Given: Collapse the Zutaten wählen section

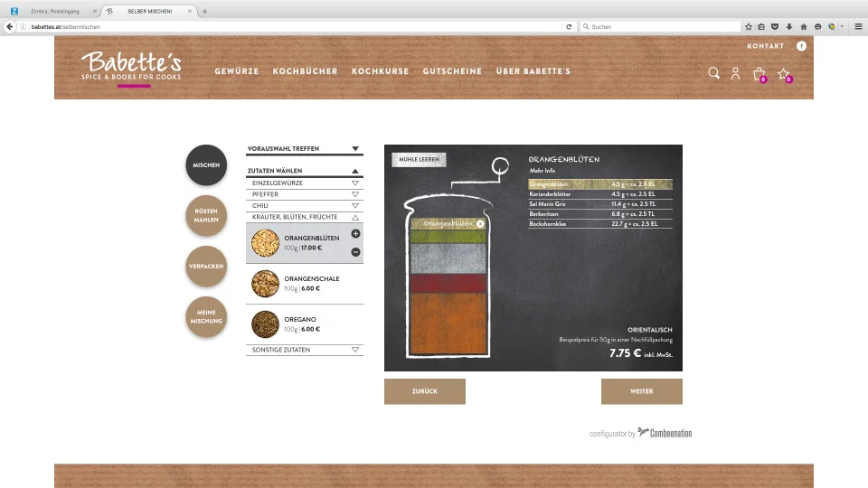Looking at the screenshot, I should point(305,171).
